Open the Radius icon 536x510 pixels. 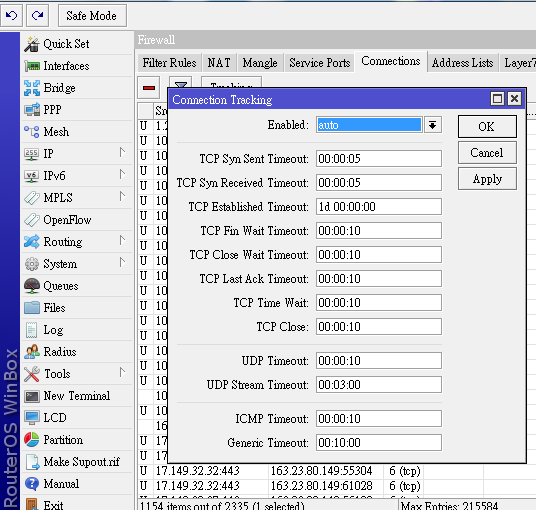click(32, 351)
